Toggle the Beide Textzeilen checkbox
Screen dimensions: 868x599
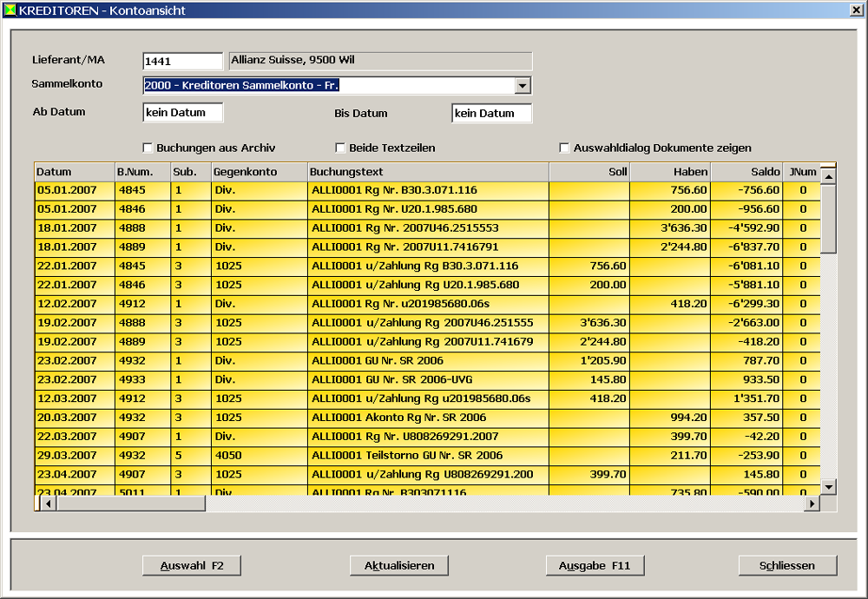340,148
